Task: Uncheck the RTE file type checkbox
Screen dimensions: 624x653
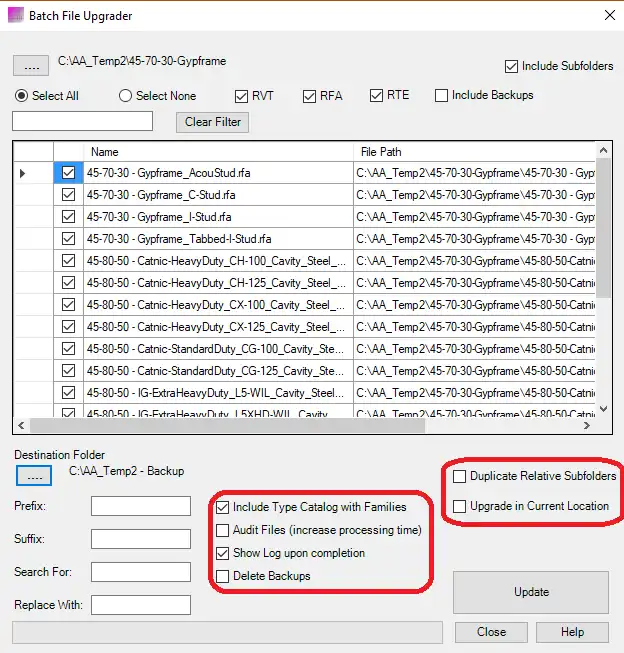Action: [x=377, y=96]
